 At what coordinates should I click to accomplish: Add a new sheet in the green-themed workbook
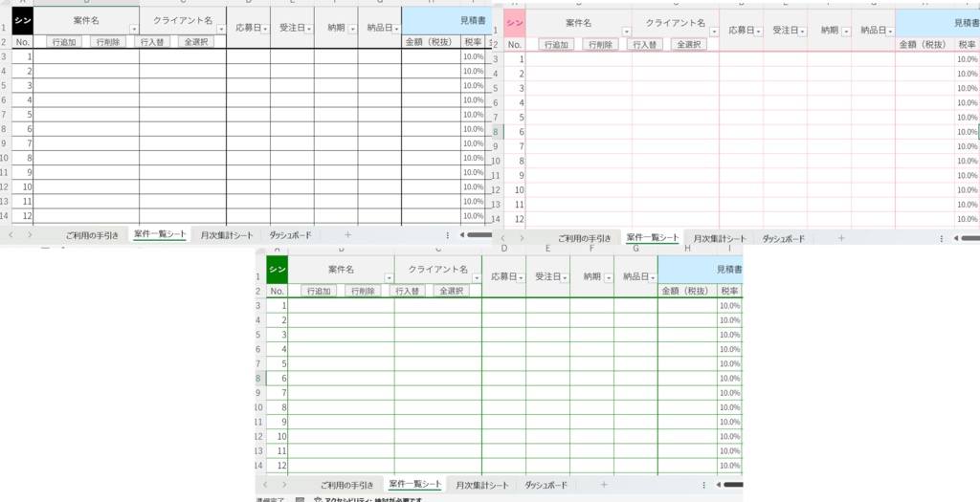(603, 485)
